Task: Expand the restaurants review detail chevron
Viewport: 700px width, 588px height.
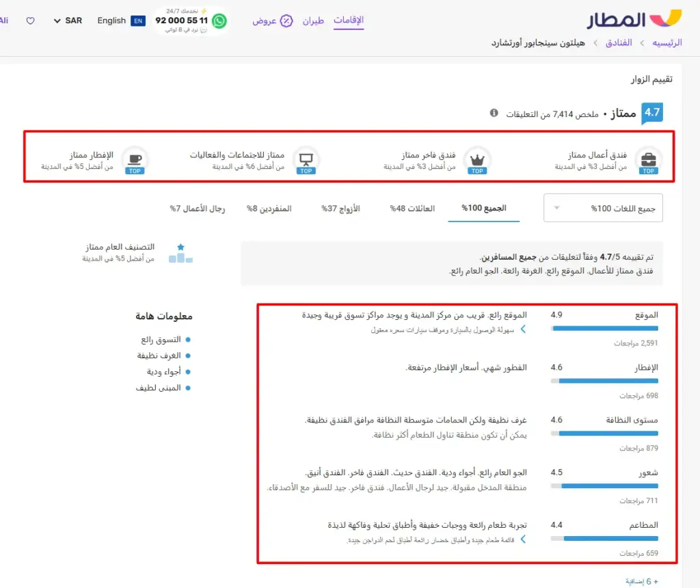Action: point(523,539)
